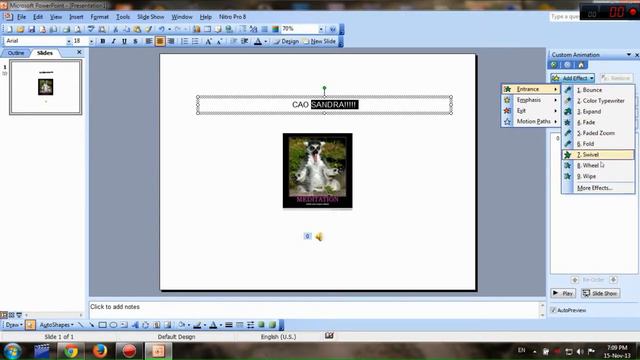Open the zoom percentage dropdown
The height and width of the screenshot is (360, 640).
point(321,29)
